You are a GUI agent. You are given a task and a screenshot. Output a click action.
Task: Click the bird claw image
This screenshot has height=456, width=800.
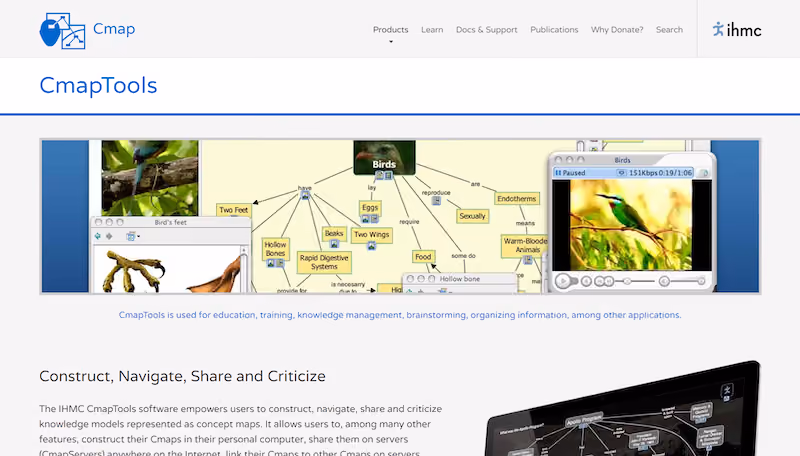(x=134, y=271)
